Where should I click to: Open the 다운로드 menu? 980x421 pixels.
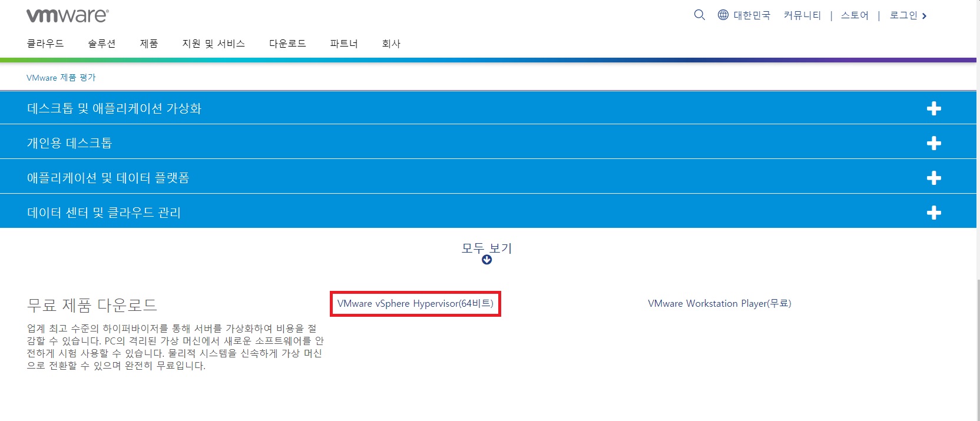point(287,44)
